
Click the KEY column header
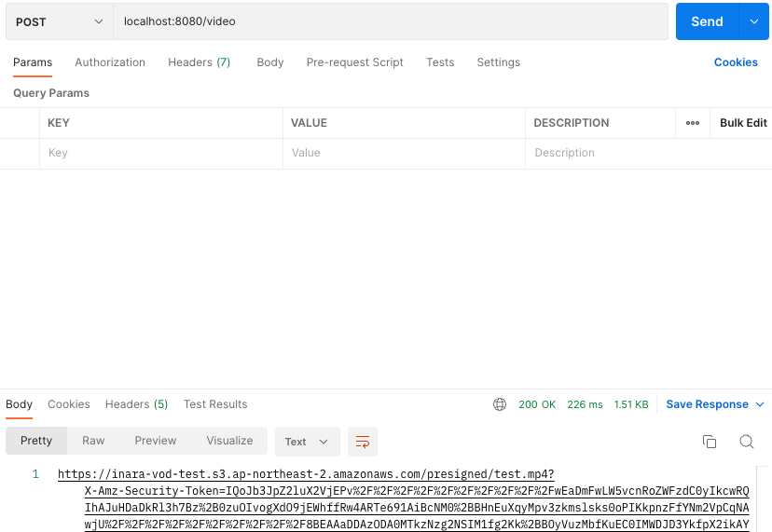59,123
